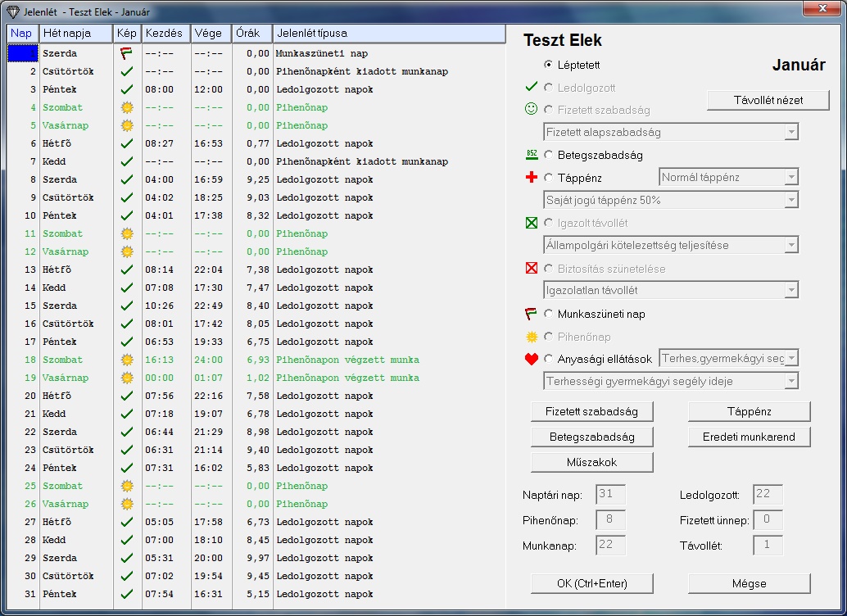Viewport: 847px width, 616px height.
Task: Click the Kezdés column header
Action: point(166,34)
